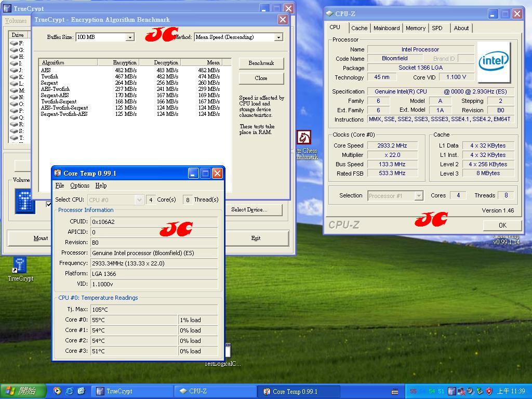Open the sort method dropdown

click(x=278, y=37)
